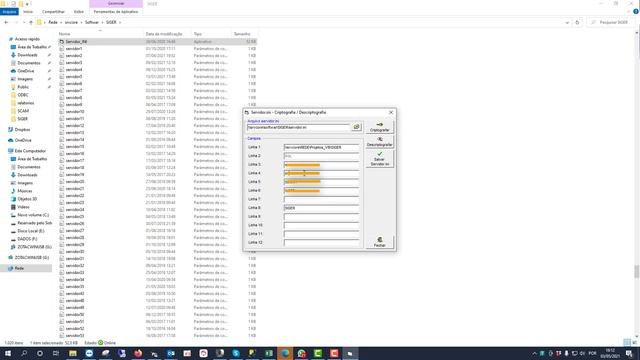Open the DADOS (F:) drive
This screenshot has width=640, height=360.
coord(27,239)
